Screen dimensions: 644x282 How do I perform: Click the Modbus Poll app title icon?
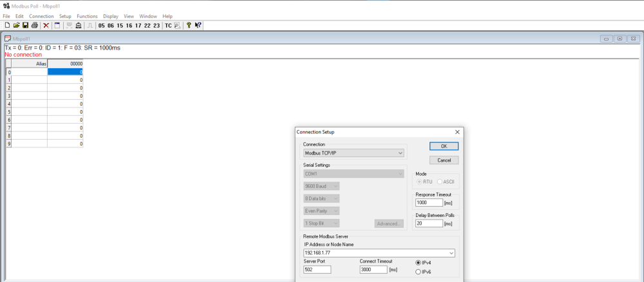pyautogui.click(x=6, y=6)
